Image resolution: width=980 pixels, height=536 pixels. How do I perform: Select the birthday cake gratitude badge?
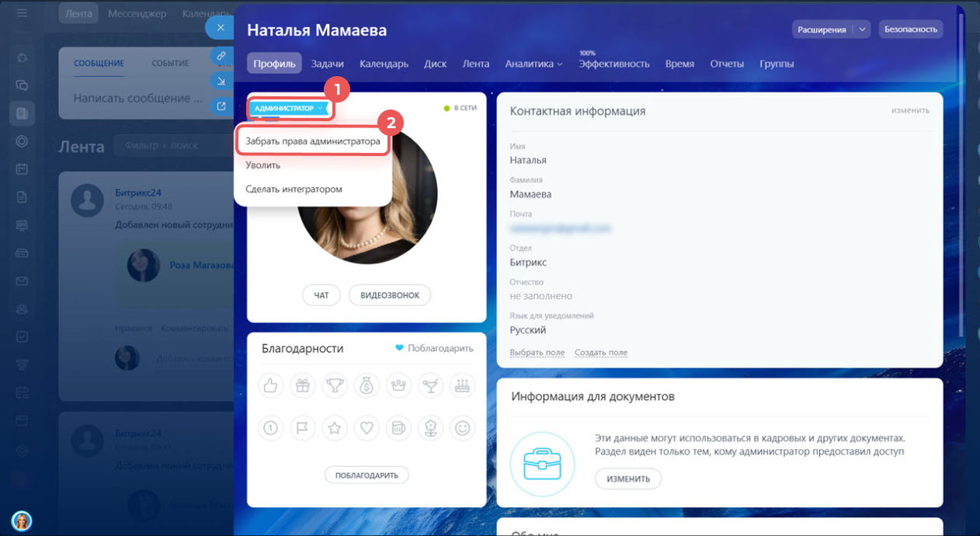point(462,385)
